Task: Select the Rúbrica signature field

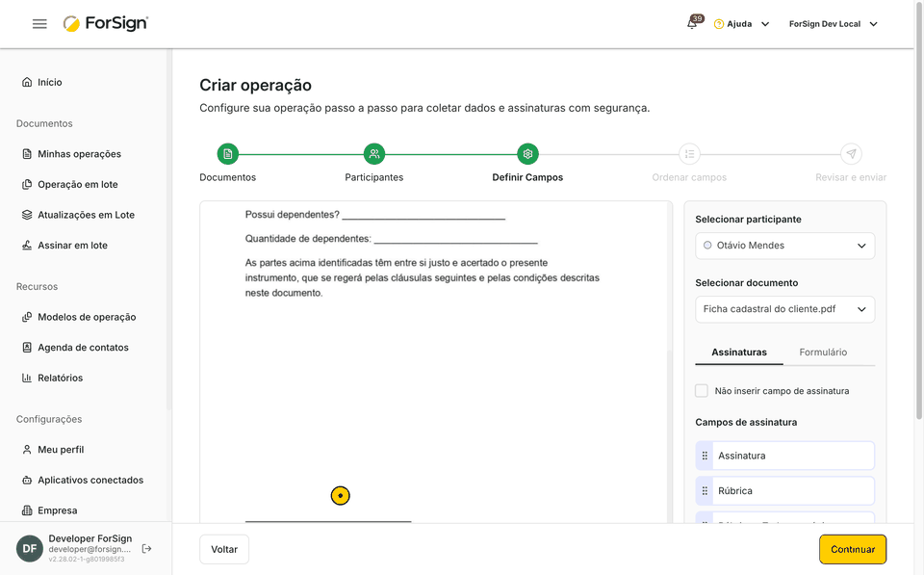Action: (x=785, y=490)
